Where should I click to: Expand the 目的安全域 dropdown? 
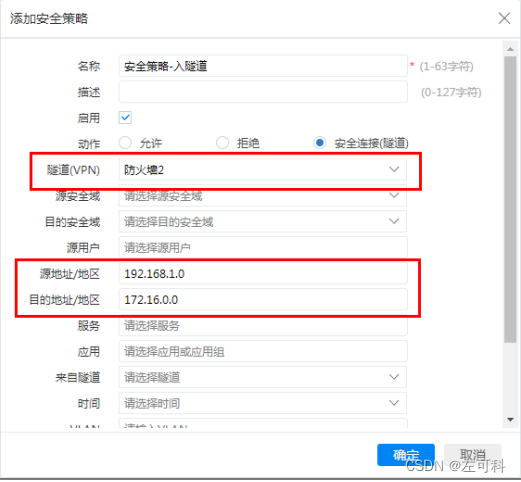263,221
